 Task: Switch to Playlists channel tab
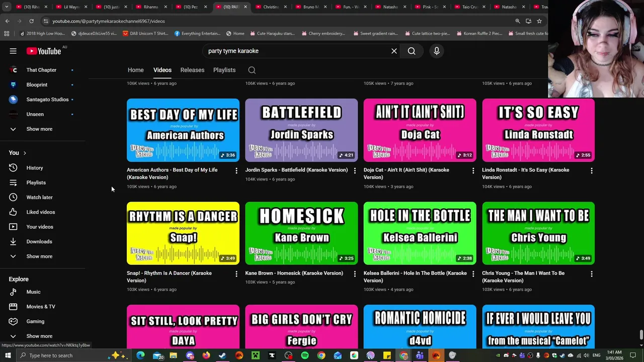tap(224, 70)
